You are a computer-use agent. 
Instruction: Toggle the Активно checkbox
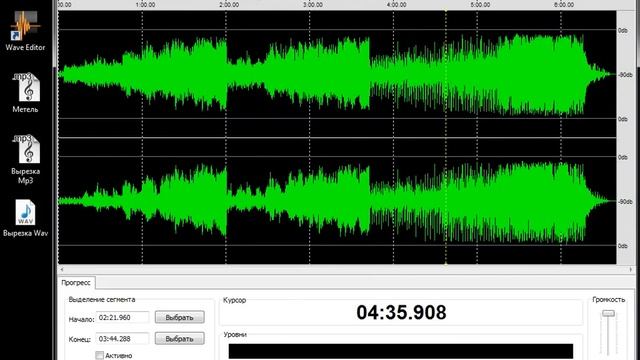click(x=100, y=356)
